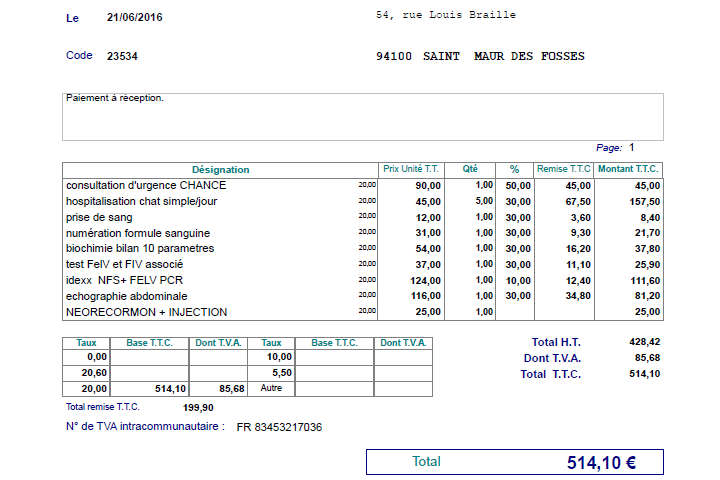Image resolution: width=720 pixels, height=480 pixels.
Task: Click the Qté column header
Action: pos(470,170)
